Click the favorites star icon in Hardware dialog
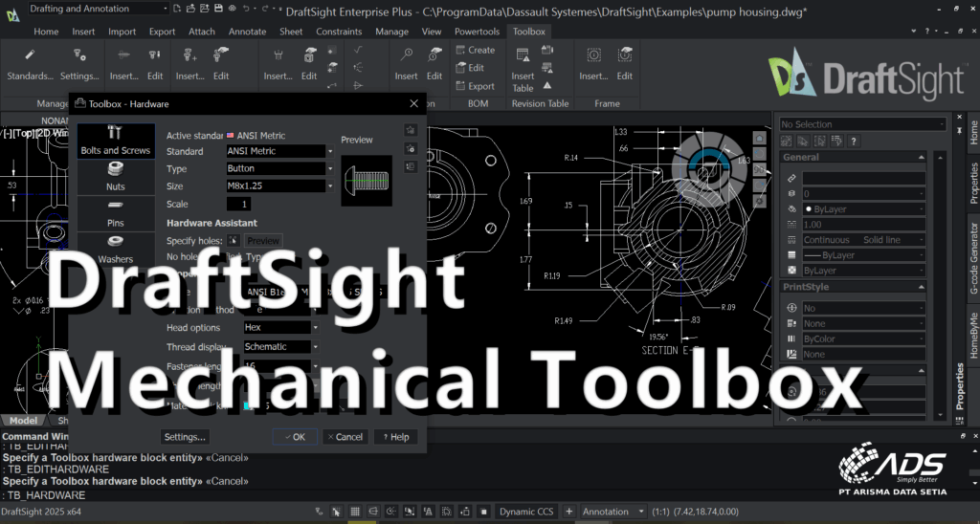This screenshot has width=980, height=524. [411, 130]
